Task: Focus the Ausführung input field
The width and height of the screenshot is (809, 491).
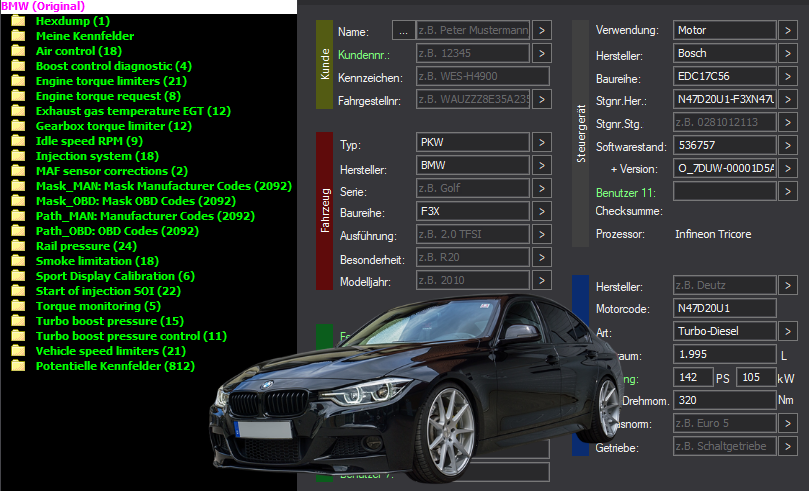Action: (x=473, y=234)
